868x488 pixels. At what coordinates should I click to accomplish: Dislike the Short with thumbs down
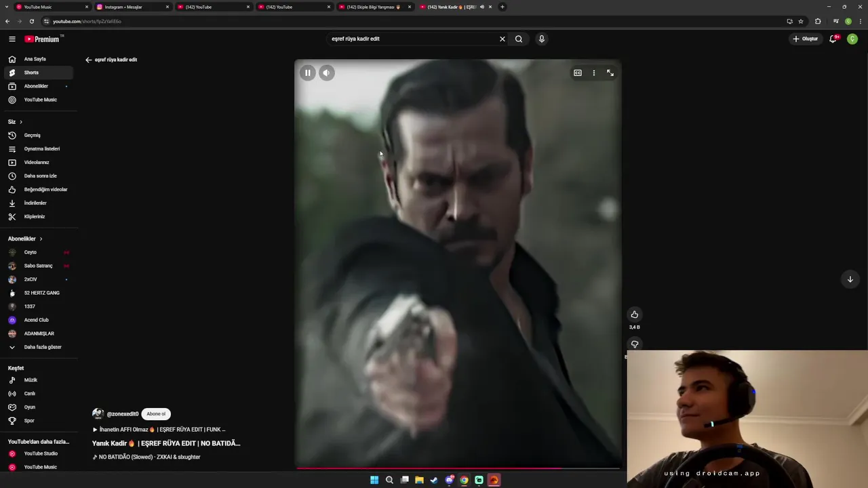click(x=634, y=344)
